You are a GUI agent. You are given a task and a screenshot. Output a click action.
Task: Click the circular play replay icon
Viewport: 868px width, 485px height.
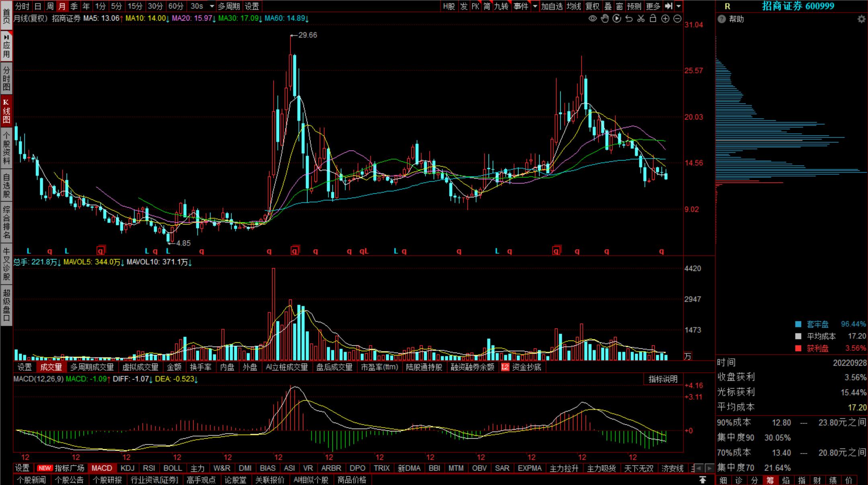click(x=617, y=18)
